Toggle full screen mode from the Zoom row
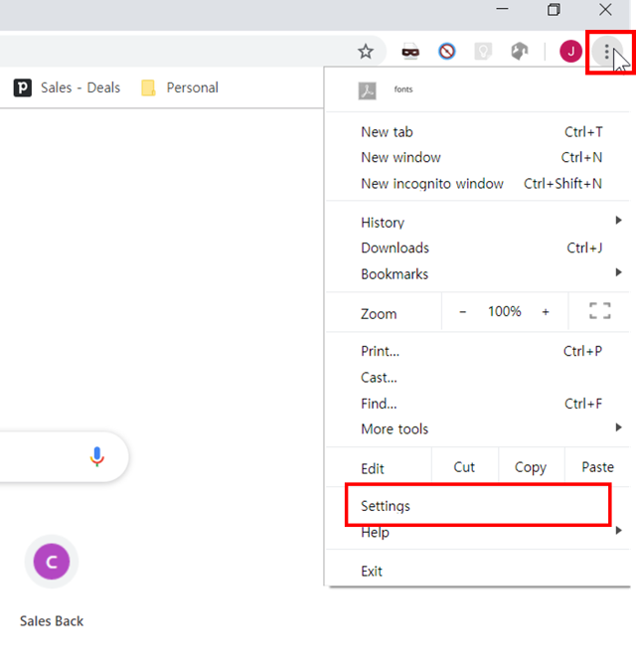This screenshot has width=636, height=672. pos(599,312)
